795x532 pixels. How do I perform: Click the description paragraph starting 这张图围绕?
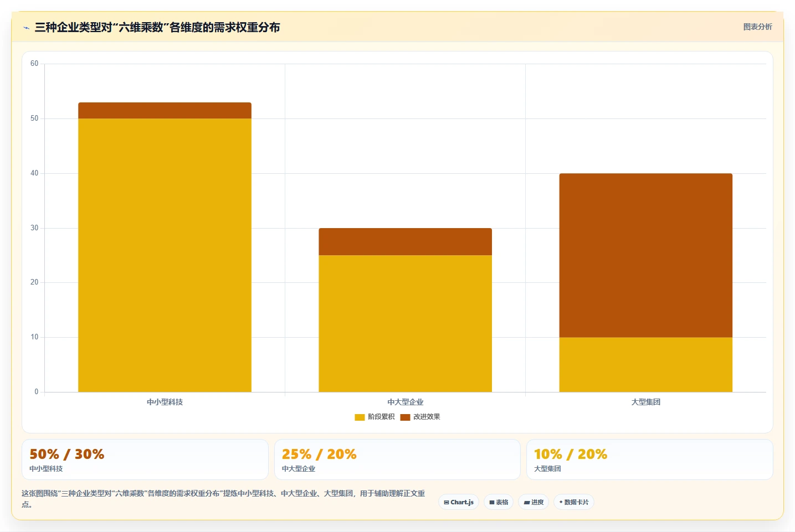[x=223, y=499]
